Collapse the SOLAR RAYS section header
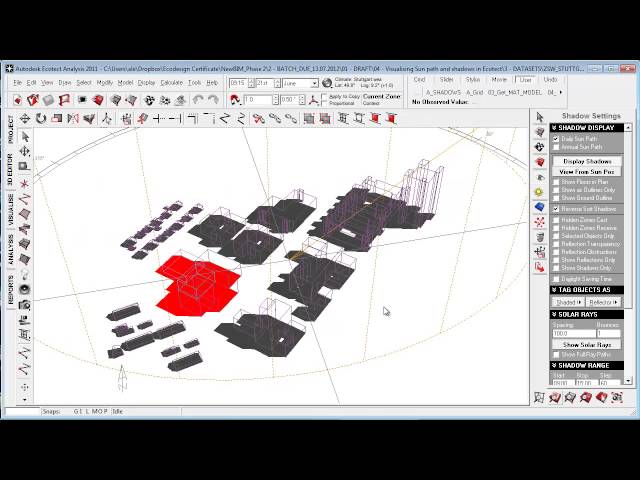 point(586,314)
